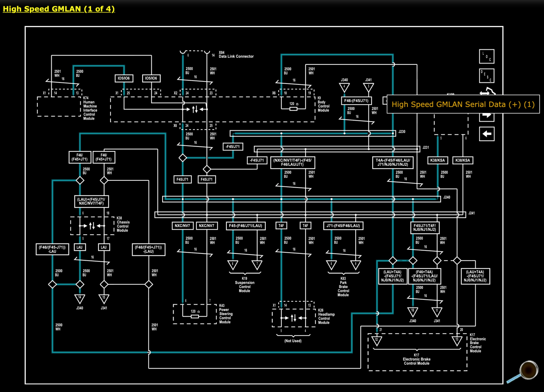Click the J240 splice label
Screen dimensions: 544x392
447,197
